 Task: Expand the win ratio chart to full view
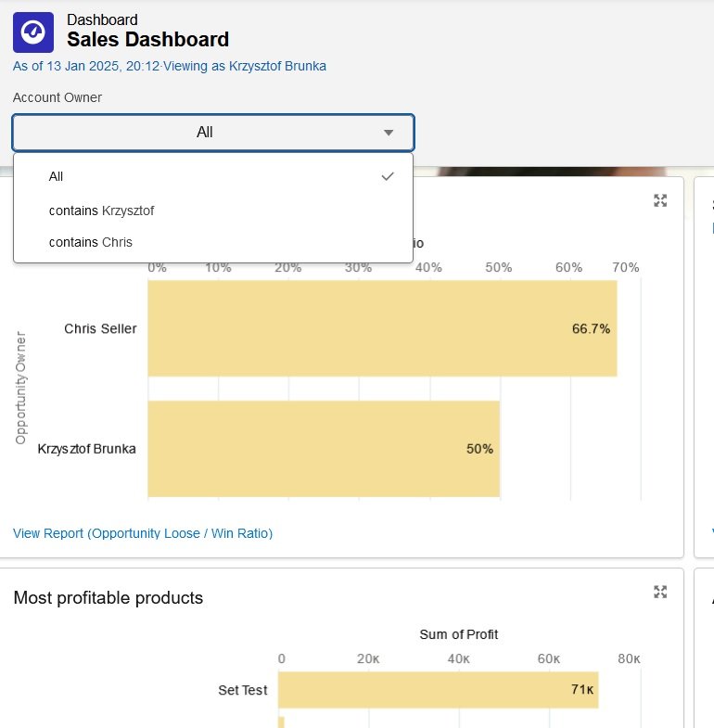tap(660, 200)
